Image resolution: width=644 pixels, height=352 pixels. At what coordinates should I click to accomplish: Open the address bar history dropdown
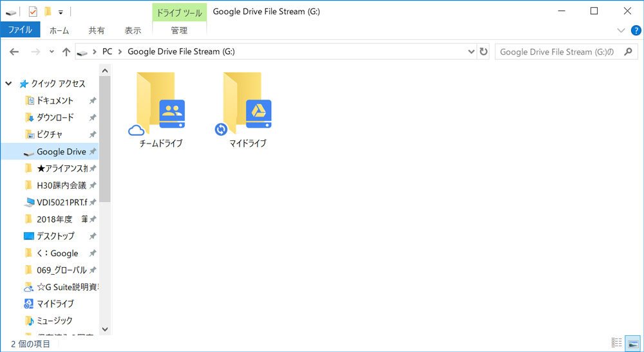pyautogui.click(x=471, y=51)
